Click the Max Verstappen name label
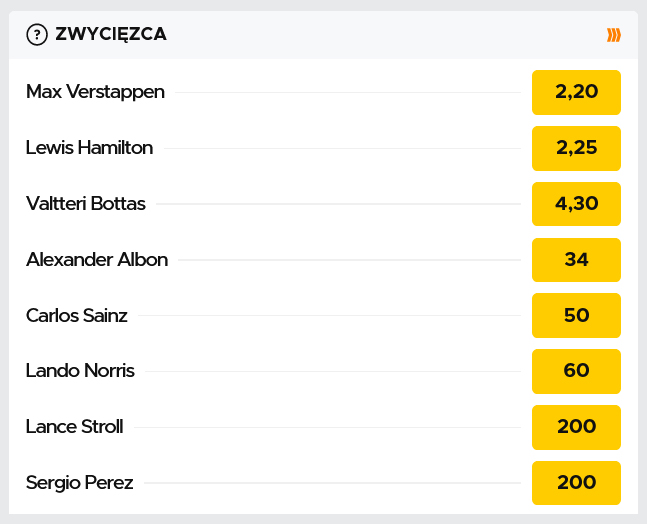647x524 pixels. (95, 92)
